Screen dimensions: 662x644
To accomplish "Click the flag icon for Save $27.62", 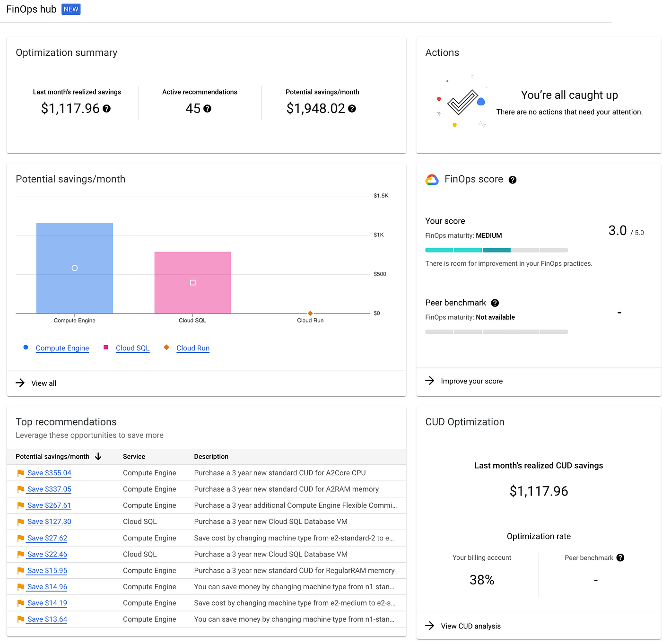I will point(20,538).
